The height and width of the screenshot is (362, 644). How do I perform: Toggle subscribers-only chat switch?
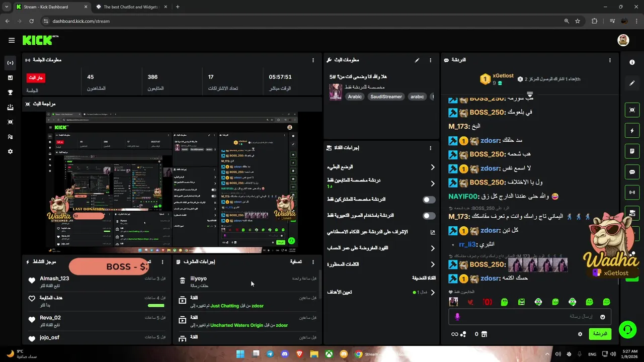pyautogui.click(x=429, y=200)
